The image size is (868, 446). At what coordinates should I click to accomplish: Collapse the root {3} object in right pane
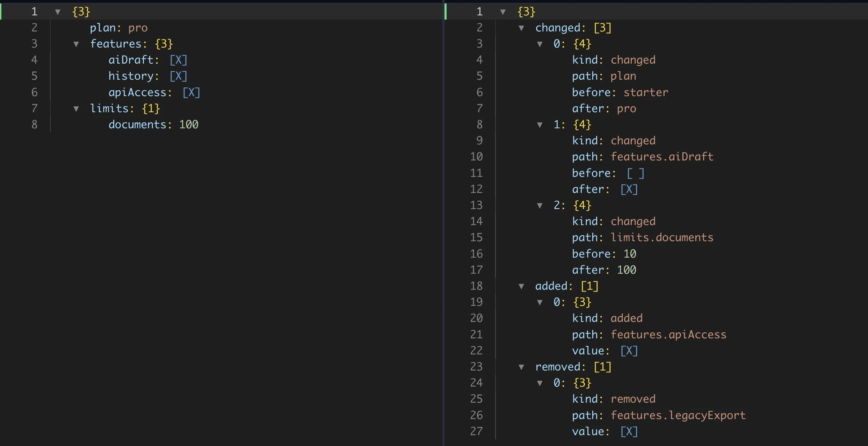tap(503, 12)
